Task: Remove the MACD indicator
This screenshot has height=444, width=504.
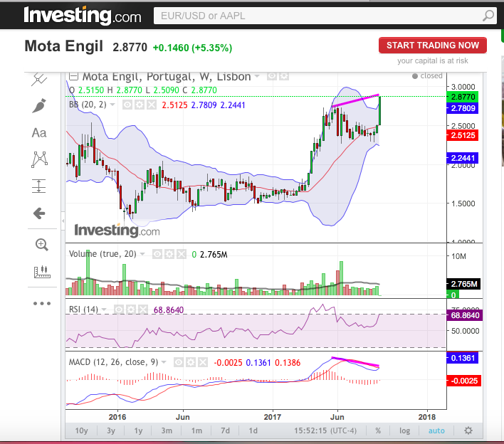Action: click(203, 362)
